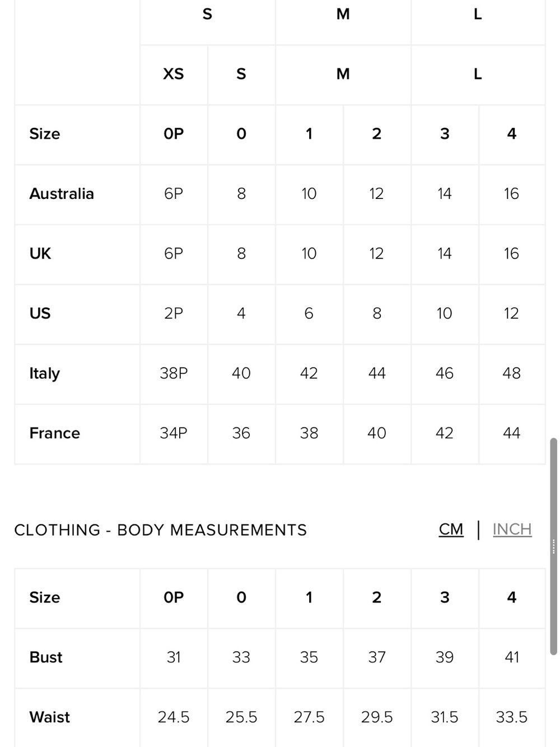Select the XS size column header

[174, 74]
